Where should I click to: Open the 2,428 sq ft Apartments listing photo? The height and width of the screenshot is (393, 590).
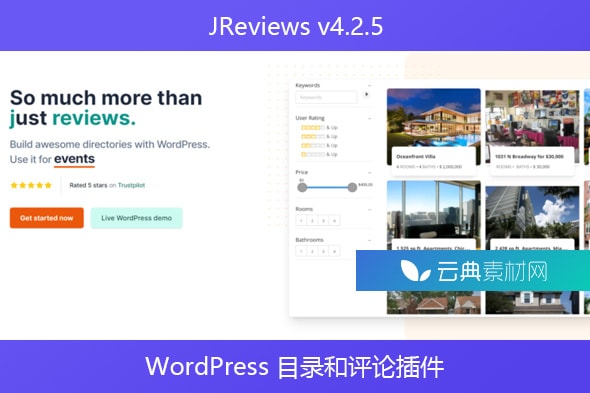(x=532, y=212)
